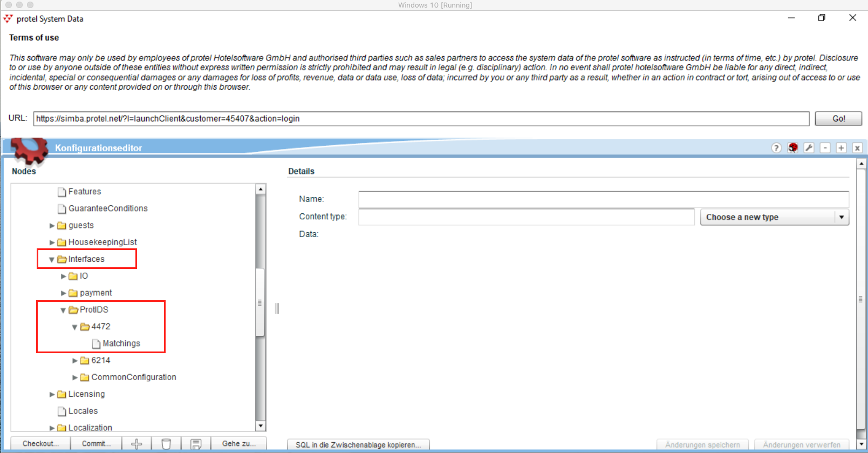Image resolution: width=868 pixels, height=453 pixels.
Task: Click the splitter handle between Nodes and Details
Action: tap(277, 308)
